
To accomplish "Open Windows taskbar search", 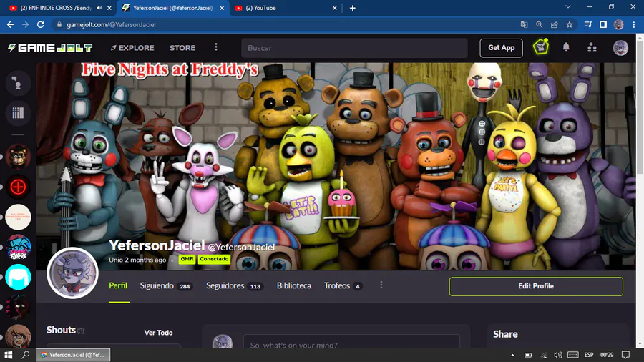I will pyautogui.click(x=26, y=355).
